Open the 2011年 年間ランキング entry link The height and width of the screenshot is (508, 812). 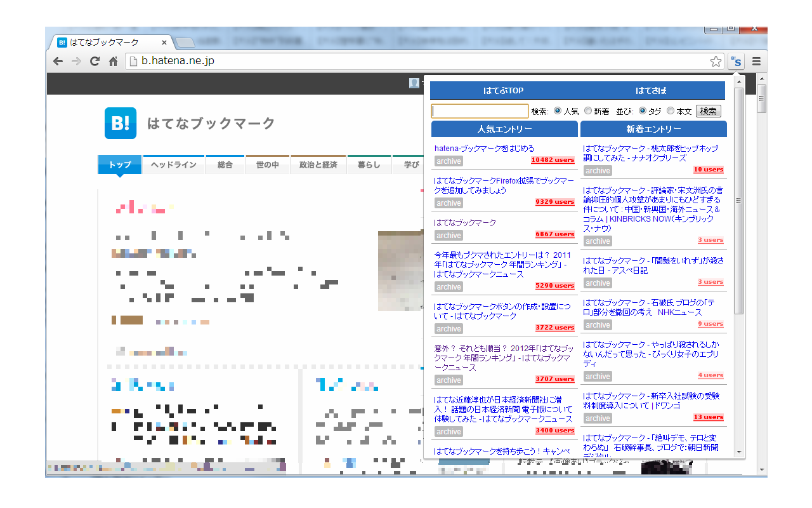click(x=502, y=265)
